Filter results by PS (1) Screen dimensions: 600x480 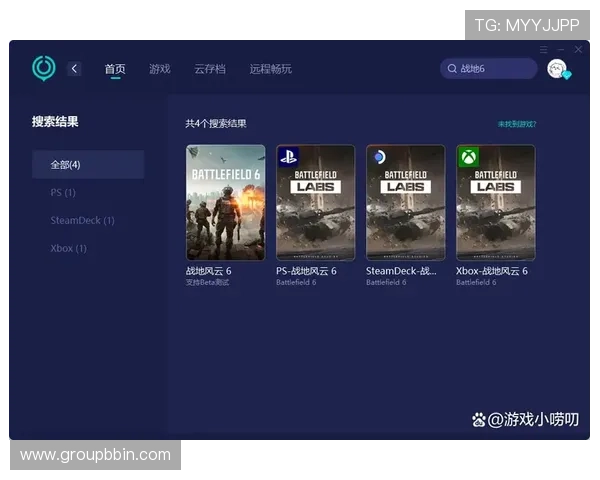[x=63, y=193]
